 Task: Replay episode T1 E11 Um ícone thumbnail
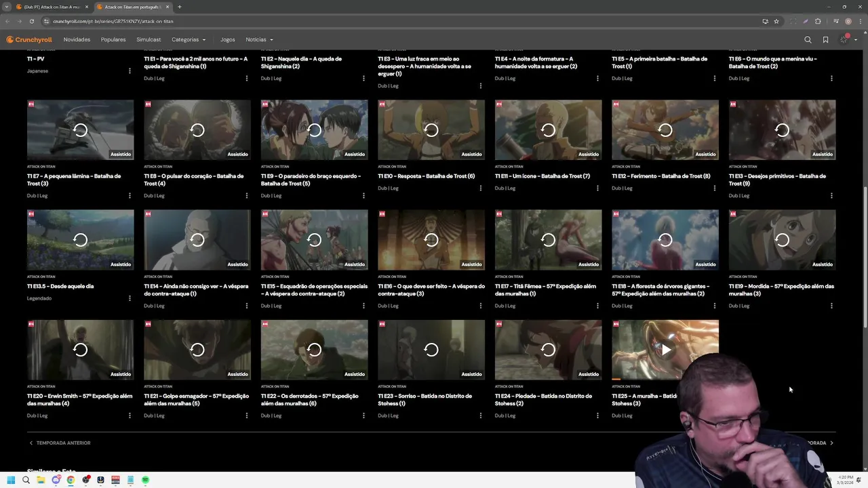pos(548,130)
